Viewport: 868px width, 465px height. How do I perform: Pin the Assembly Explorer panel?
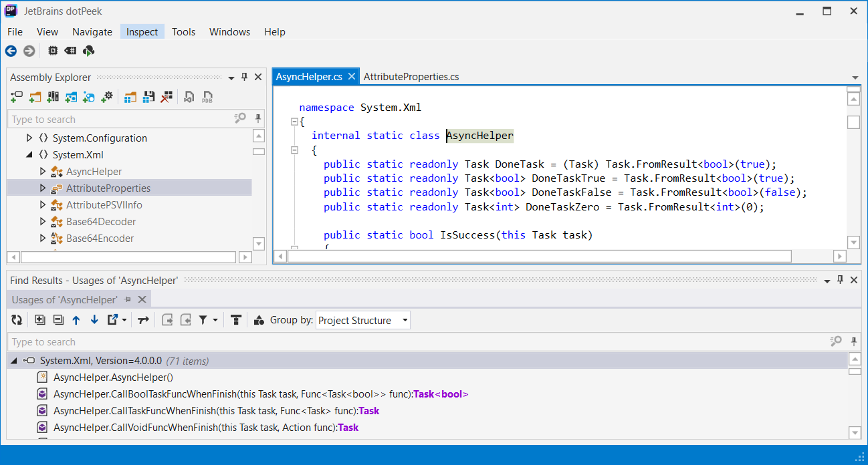[245, 77]
